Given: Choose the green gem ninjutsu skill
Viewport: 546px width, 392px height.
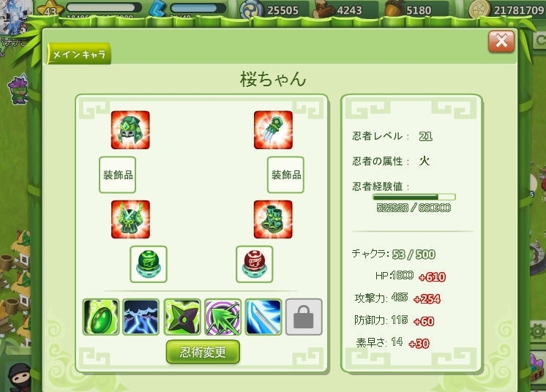Looking at the screenshot, I should (x=101, y=317).
